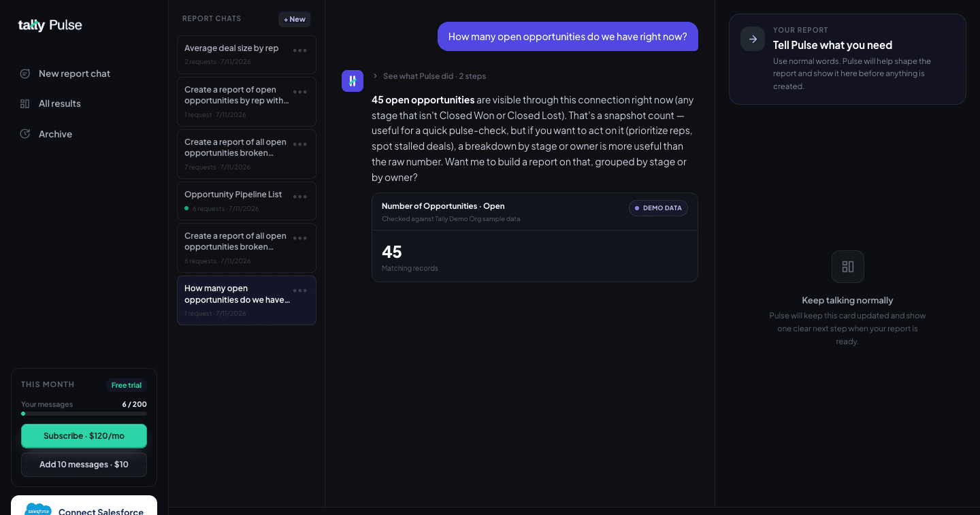The image size is (980, 515).
Task: Expand See what Pulse did steps
Action: point(429,76)
